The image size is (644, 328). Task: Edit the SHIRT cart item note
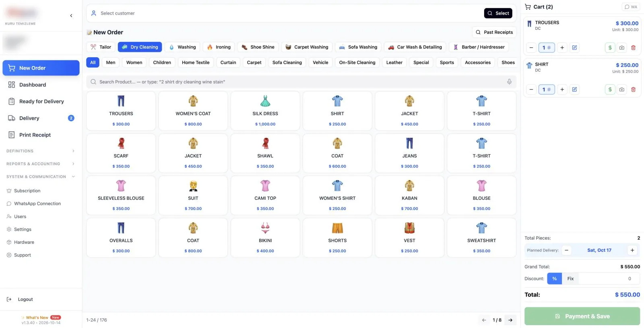pyautogui.click(x=574, y=89)
